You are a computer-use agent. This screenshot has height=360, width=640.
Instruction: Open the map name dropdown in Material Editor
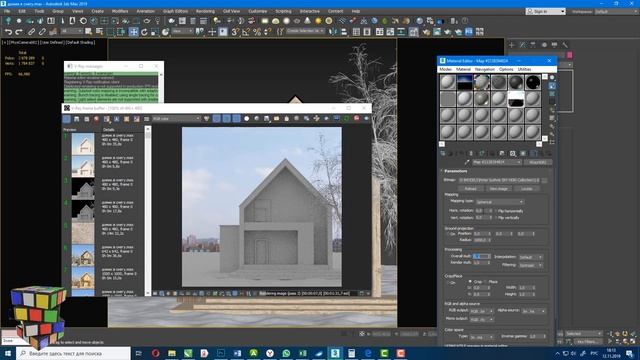click(497, 162)
